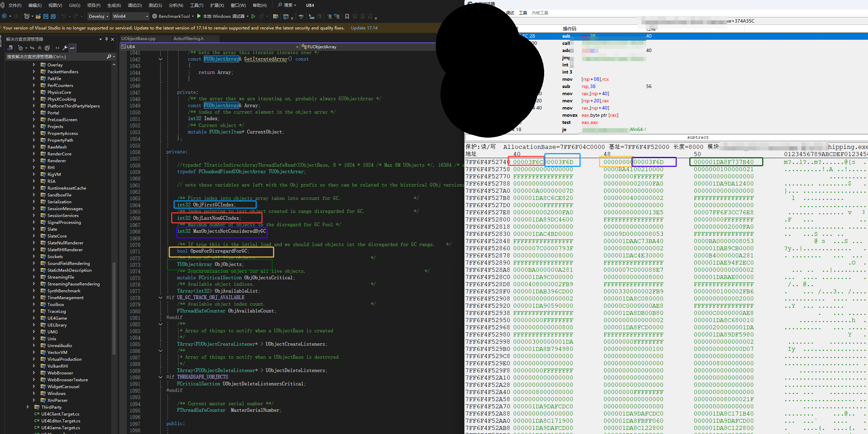Click the Open File folder icon
The image size is (868, 434).
38,16
